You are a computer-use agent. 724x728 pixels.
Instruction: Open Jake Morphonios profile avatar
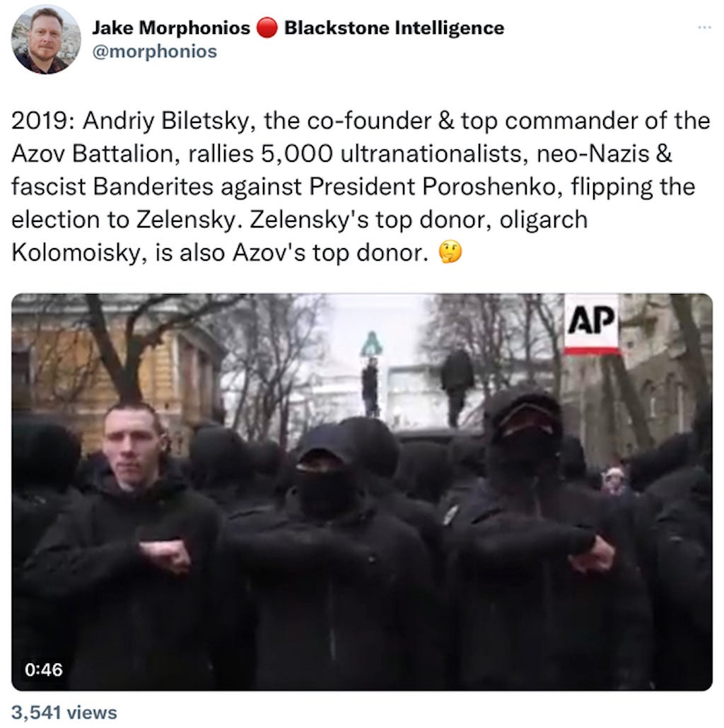pyautogui.click(x=45, y=40)
